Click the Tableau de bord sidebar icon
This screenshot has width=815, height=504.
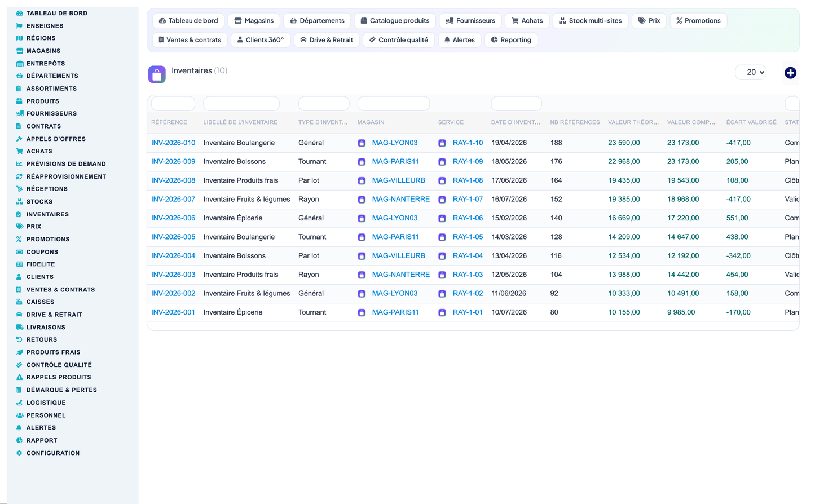(20, 13)
